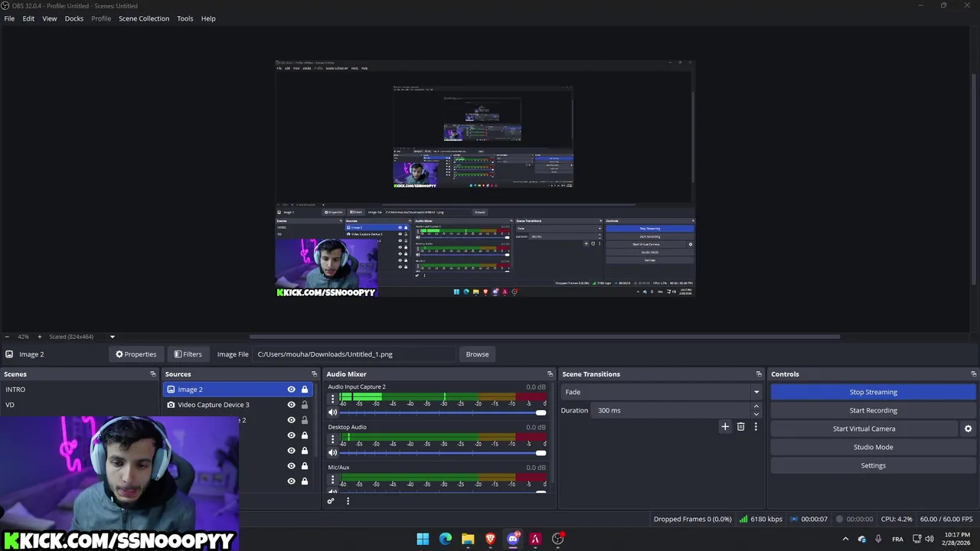Open the View menu
This screenshot has height=551, width=980.
(x=49, y=18)
